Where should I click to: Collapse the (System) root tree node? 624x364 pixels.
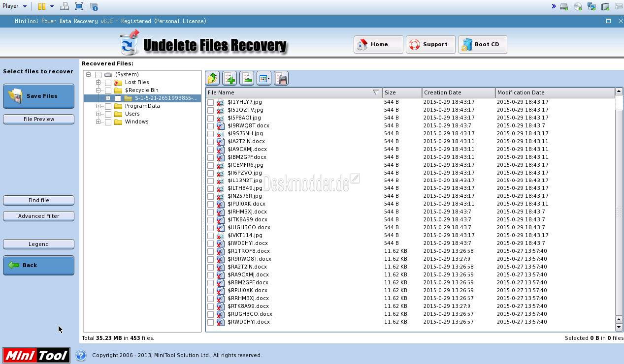click(x=89, y=75)
